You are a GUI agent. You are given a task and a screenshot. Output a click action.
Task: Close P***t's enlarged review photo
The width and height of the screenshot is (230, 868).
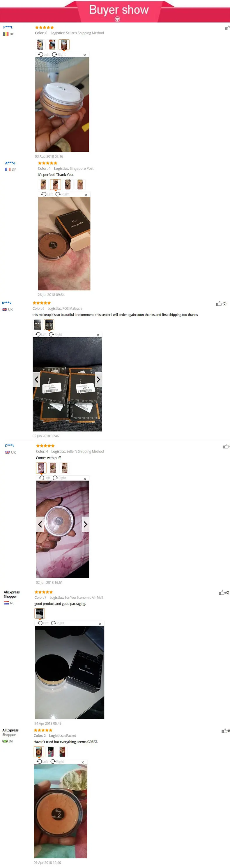click(85, 55)
